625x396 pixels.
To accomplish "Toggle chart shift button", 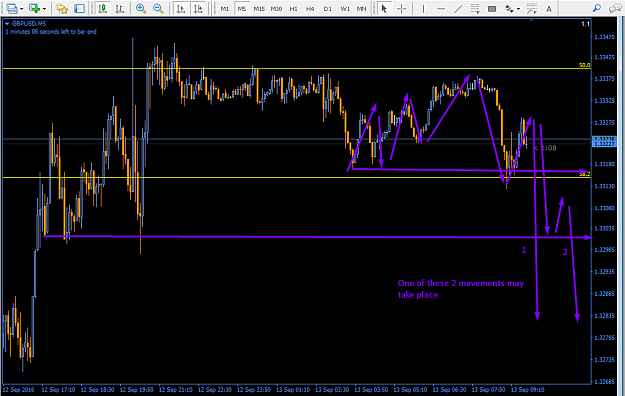I will point(198,8).
